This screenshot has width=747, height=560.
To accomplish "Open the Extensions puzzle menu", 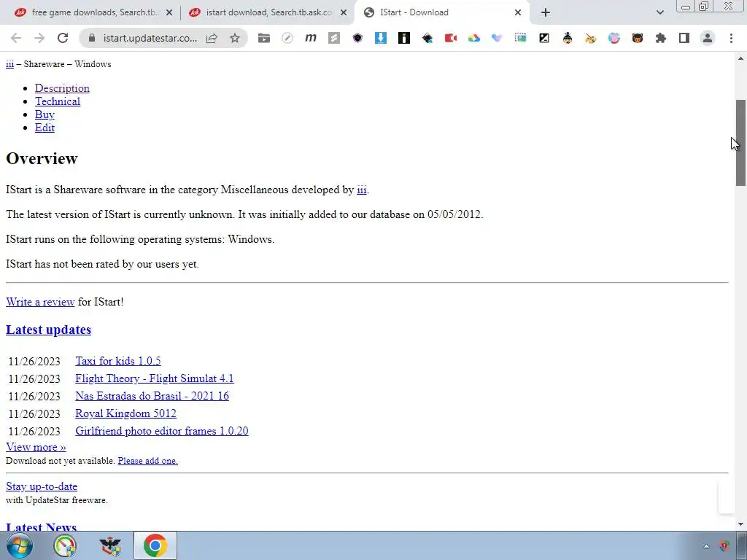I will pyautogui.click(x=661, y=38).
